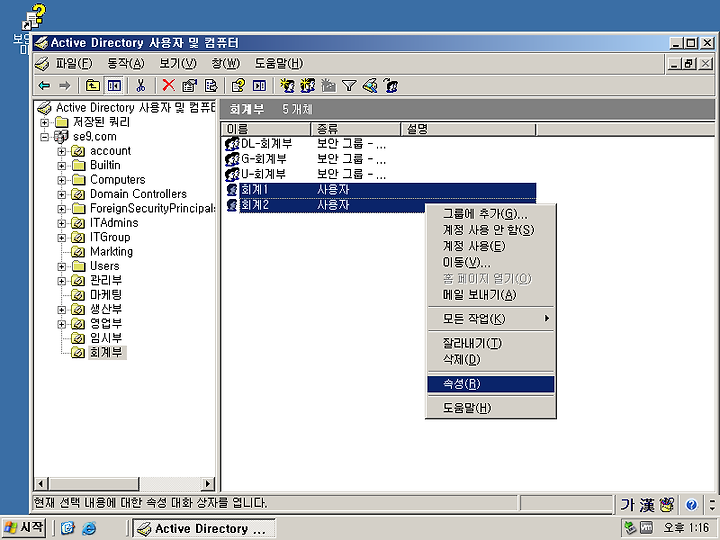The height and width of the screenshot is (540, 720).
Task: Expand the 관리부 OU node
Action: (62, 281)
